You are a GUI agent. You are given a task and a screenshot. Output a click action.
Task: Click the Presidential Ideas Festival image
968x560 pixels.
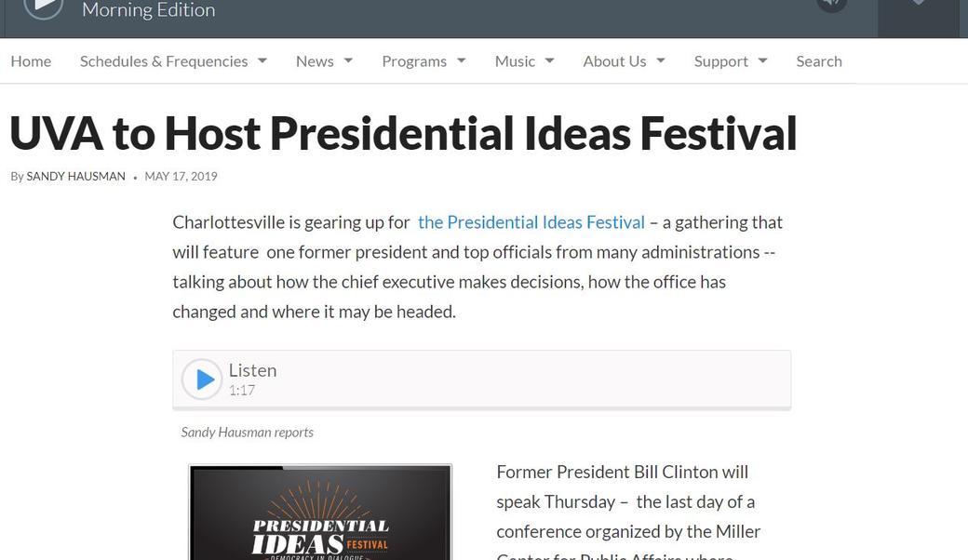tap(320, 513)
